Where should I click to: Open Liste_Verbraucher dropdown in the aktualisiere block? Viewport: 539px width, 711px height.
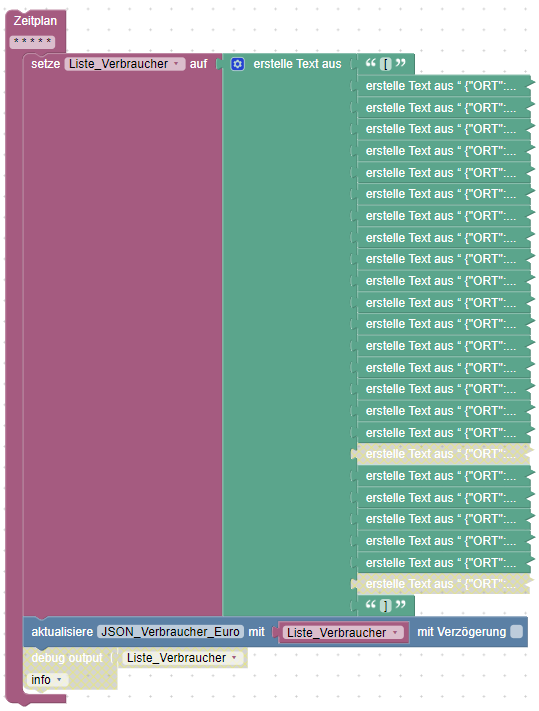[x=343, y=633]
